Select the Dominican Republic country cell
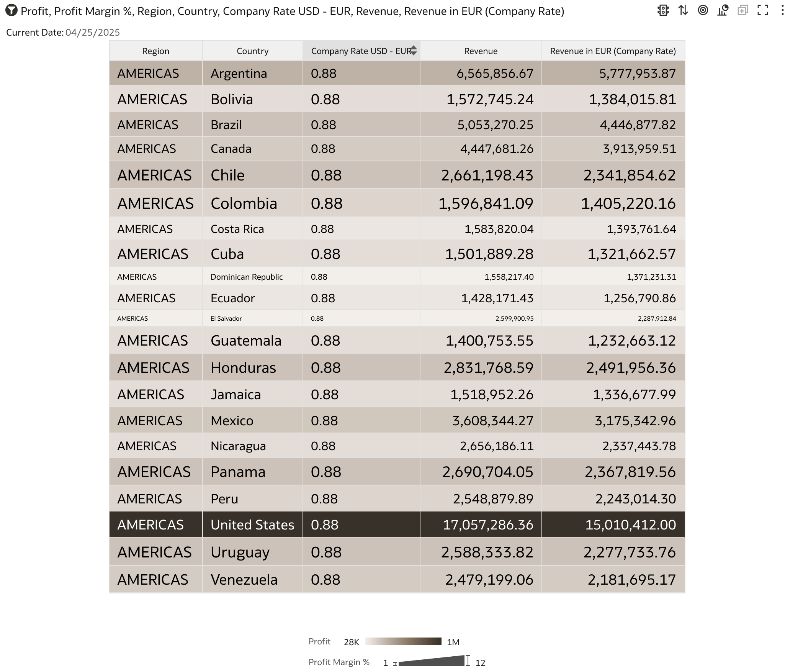This screenshot has height=672, width=785. 253,277
